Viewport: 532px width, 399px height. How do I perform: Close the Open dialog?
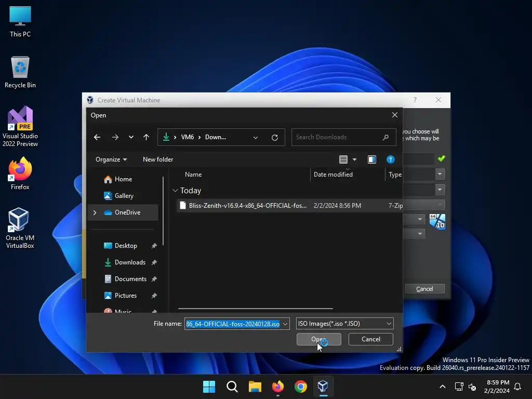coord(395,115)
